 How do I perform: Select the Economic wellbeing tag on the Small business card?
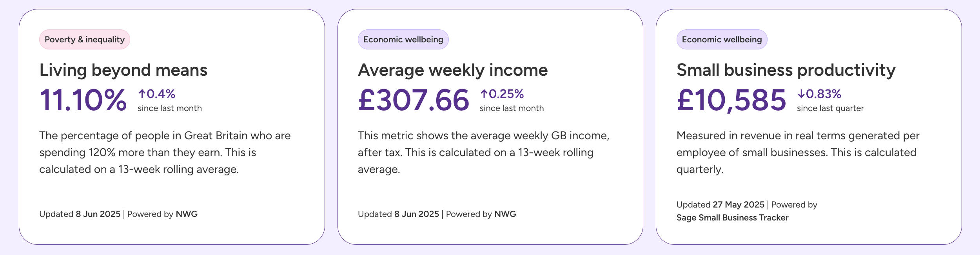click(722, 40)
